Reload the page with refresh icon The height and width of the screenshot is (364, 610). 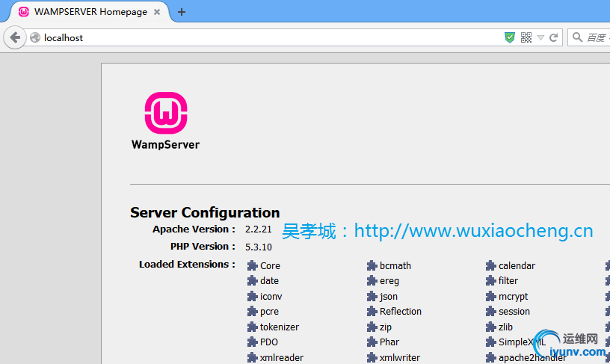[x=554, y=37]
